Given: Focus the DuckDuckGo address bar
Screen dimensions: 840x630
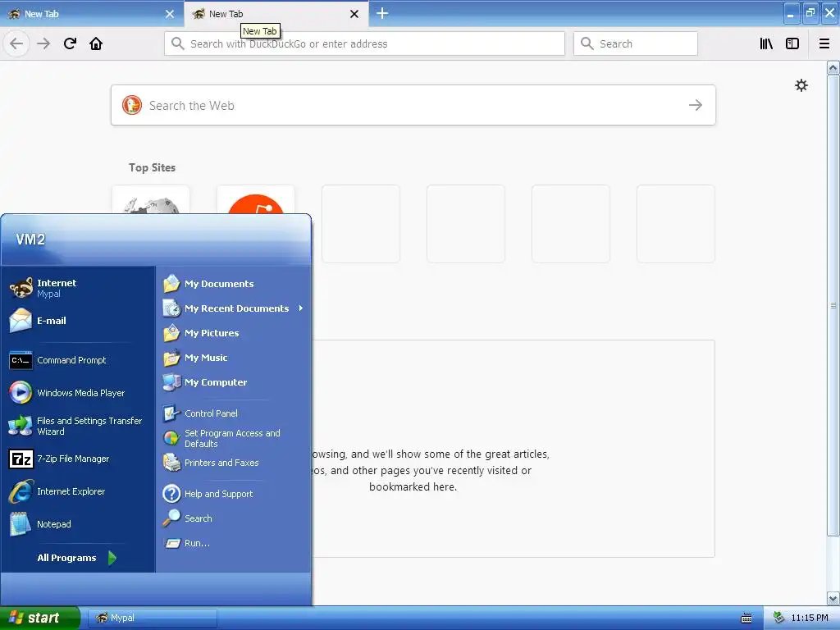Looking at the screenshot, I should [364, 43].
